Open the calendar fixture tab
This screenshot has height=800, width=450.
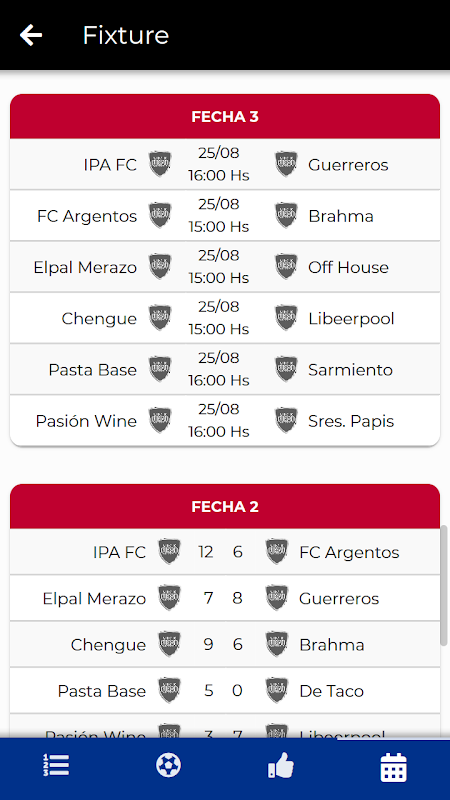point(393,767)
